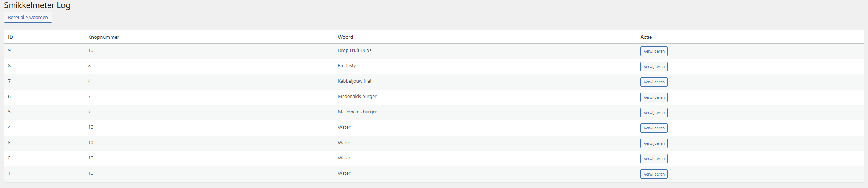This screenshot has width=868, height=188.
Task: Click the Actie column header
Action: tap(646, 37)
